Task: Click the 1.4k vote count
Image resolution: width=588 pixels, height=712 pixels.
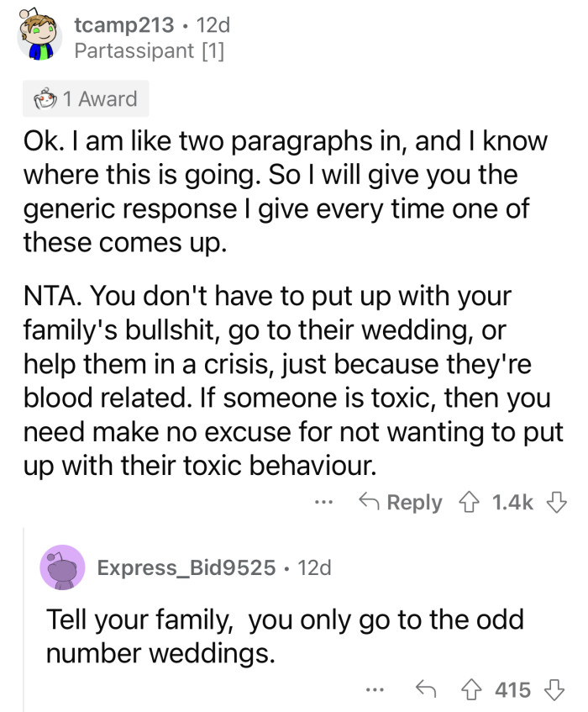Action: click(514, 502)
